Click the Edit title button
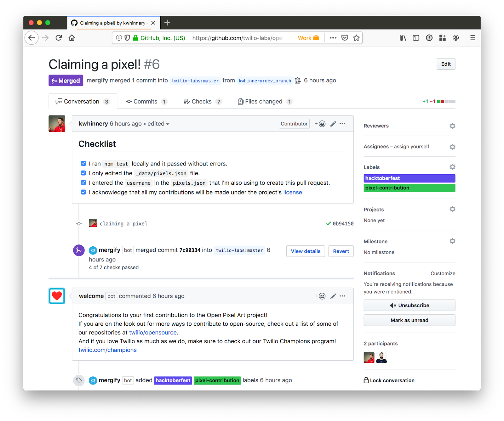This screenshot has width=504, height=421. tap(446, 64)
